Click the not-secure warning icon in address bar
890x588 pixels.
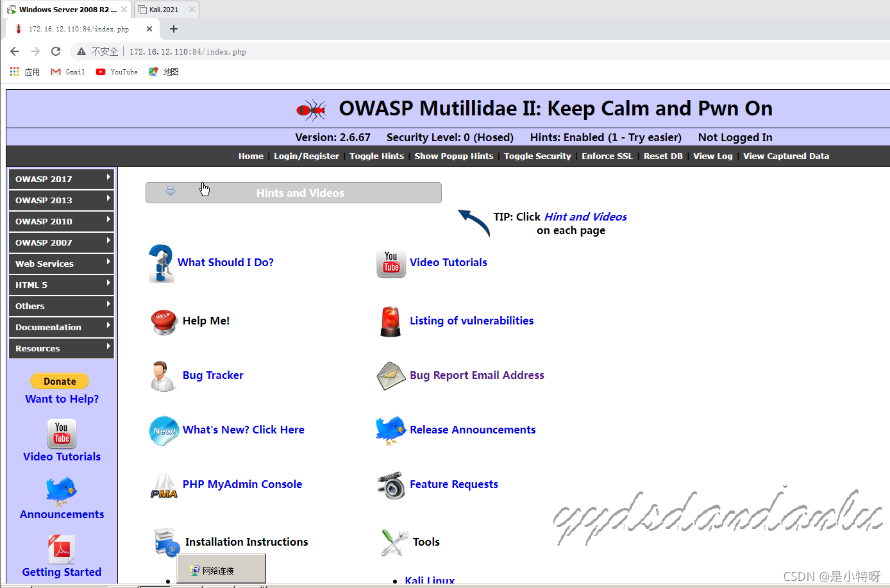(x=81, y=51)
